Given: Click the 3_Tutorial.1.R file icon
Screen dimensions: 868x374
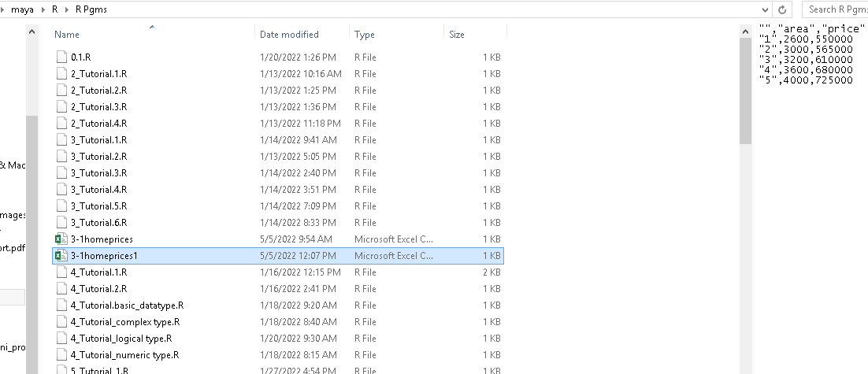Looking at the screenshot, I should (x=61, y=140).
